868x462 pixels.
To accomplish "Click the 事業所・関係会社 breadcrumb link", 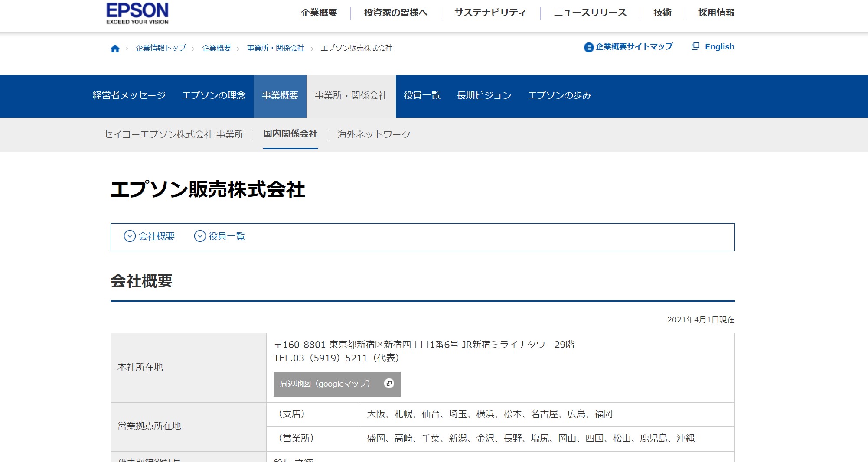I will pyautogui.click(x=275, y=48).
